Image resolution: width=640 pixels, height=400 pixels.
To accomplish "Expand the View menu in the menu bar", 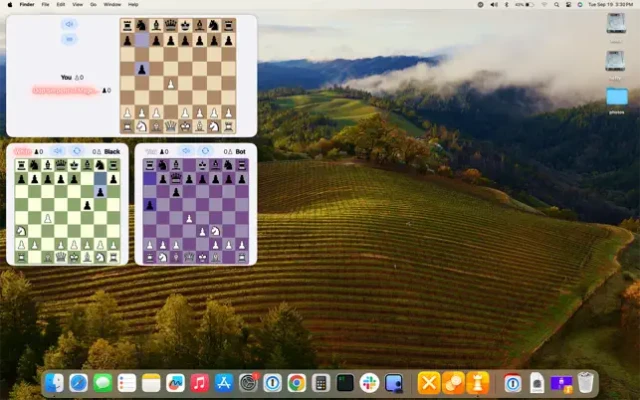I will [77, 4].
